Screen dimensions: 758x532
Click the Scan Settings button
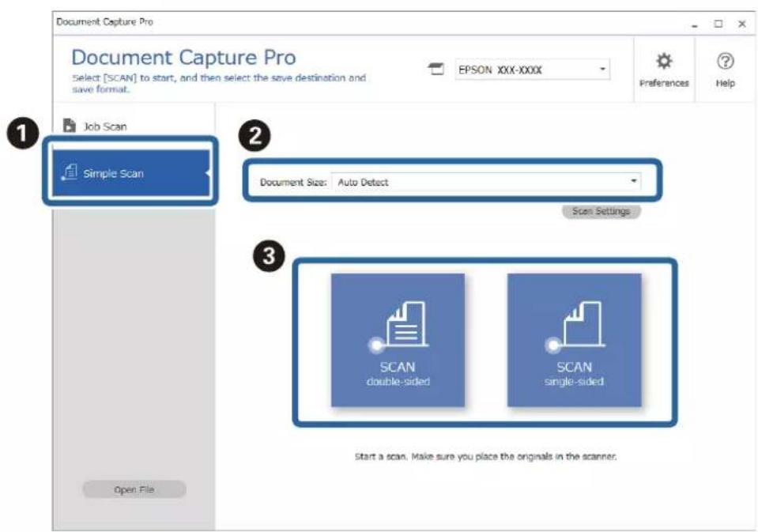[x=601, y=211]
